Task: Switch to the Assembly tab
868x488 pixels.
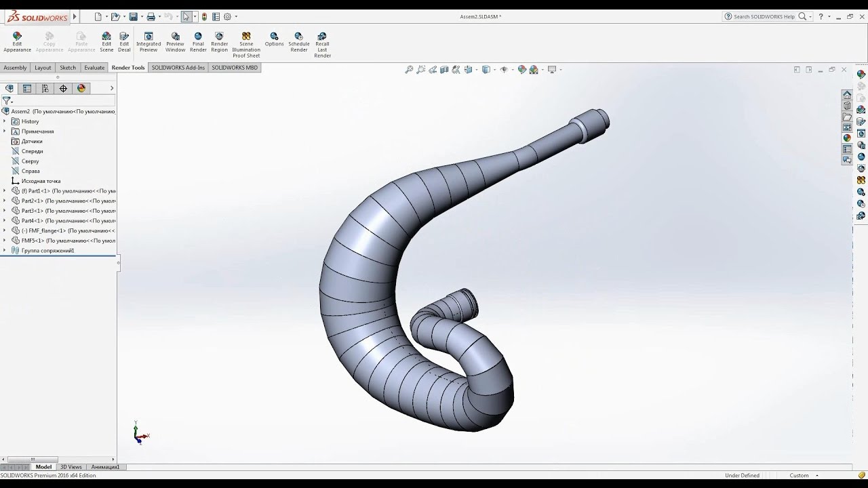Action: pos(15,68)
